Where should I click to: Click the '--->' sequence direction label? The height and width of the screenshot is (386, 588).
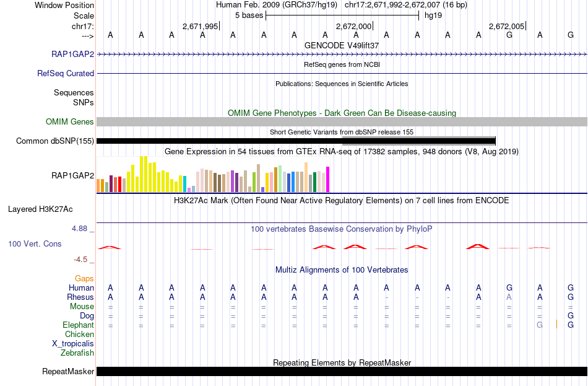(87, 36)
